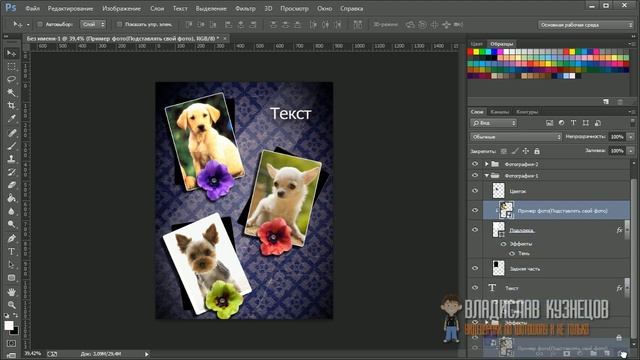Viewport: 640px width, 360px height.
Task: Open the Фильтр menu
Action: 245,8
